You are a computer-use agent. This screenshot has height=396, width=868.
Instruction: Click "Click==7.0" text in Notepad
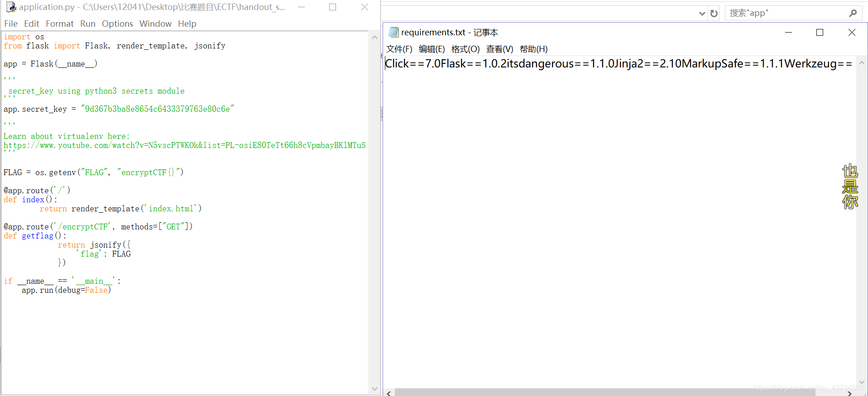[x=412, y=64]
